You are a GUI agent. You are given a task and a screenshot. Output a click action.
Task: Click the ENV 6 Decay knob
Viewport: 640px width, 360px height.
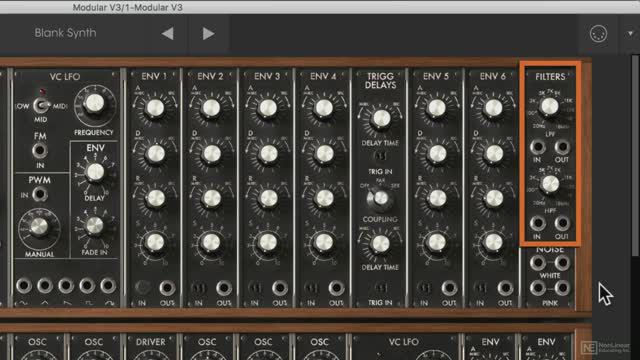click(x=494, y=154)
